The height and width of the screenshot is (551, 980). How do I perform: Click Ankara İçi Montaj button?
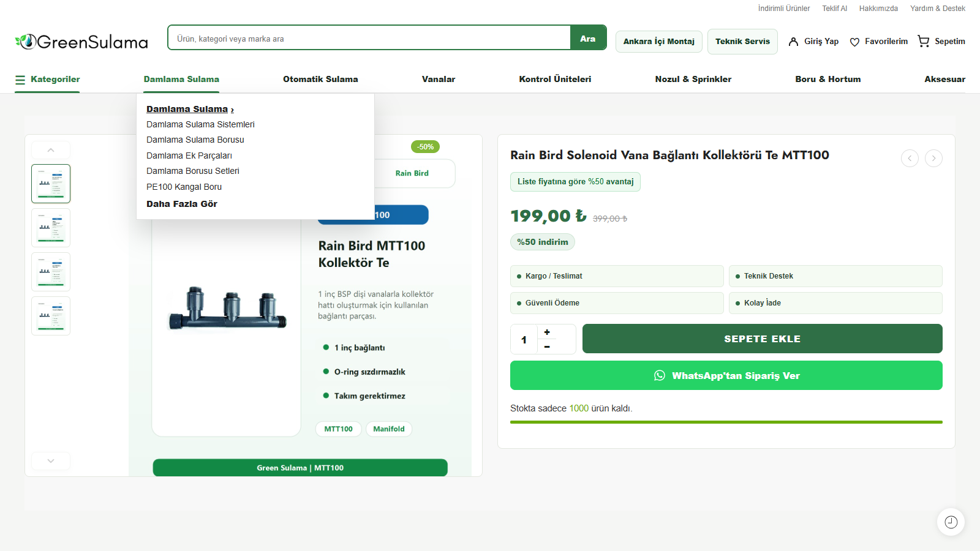tap(659, 42)
